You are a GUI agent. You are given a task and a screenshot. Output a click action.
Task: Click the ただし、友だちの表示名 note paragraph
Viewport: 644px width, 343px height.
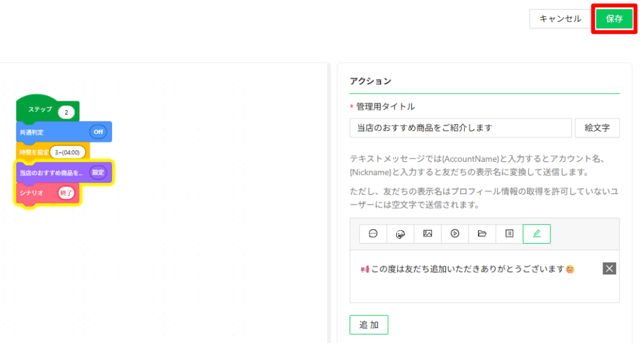pos(484,198)
